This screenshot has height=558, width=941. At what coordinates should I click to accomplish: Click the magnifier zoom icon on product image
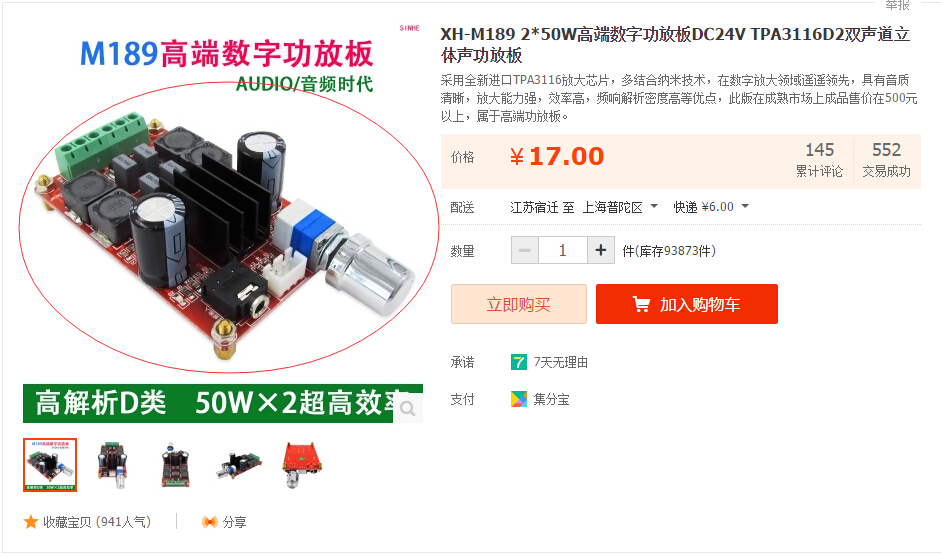(408, 409)
